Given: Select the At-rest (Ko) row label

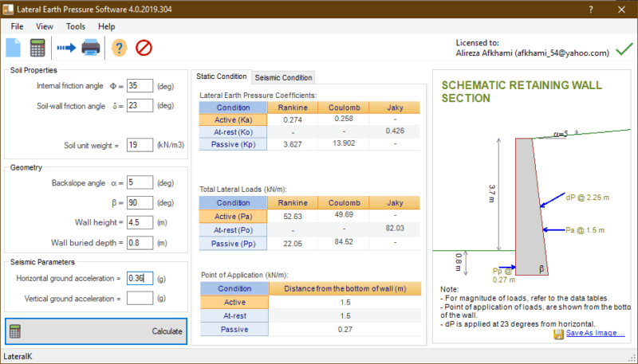Looking at the screenshot, I should 233,132.
